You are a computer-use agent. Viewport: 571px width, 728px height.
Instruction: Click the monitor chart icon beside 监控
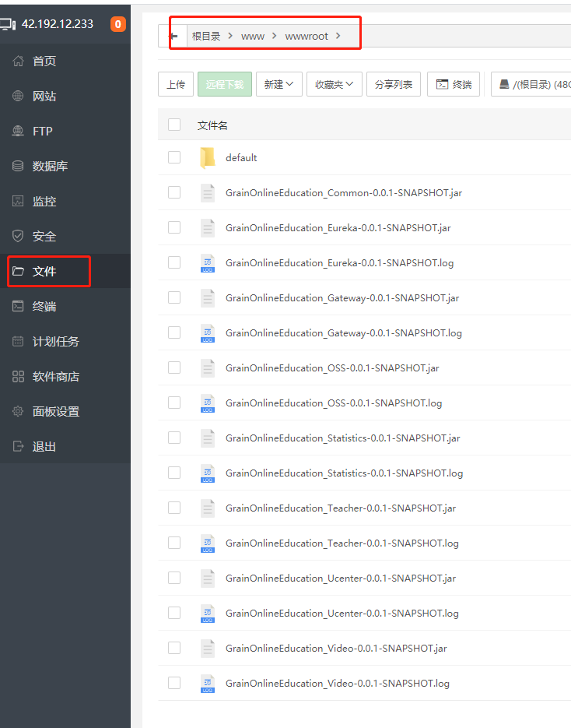click(x=18, y=201)
